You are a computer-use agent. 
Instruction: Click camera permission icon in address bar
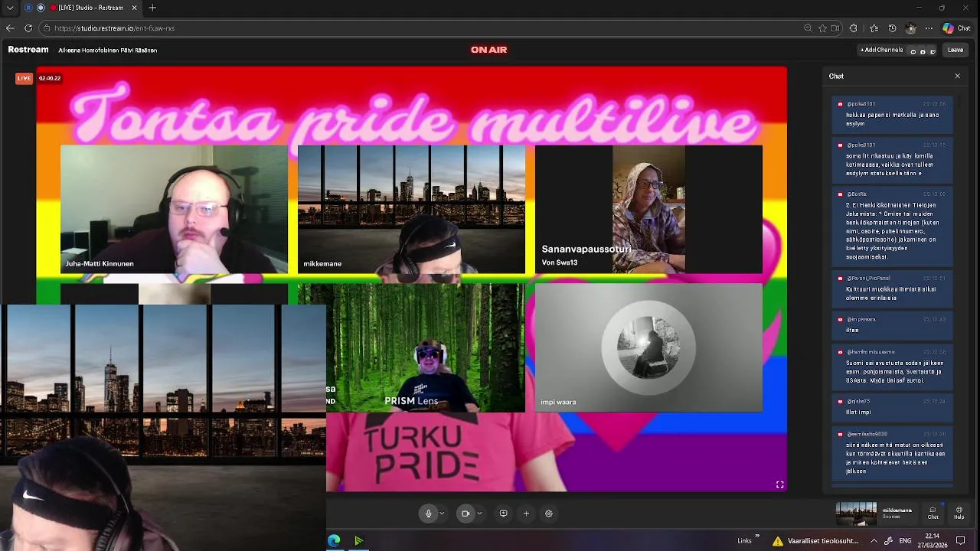point(835,28)
